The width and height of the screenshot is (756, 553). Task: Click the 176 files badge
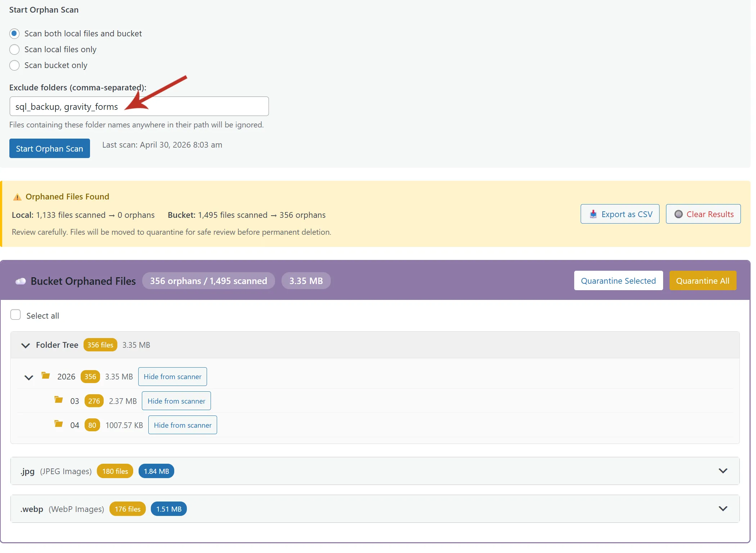(x=127, y=509)
